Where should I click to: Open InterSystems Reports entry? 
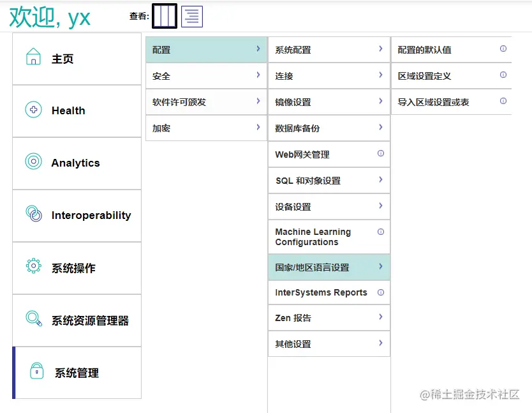pyautogui.click(x=321, y=292)
